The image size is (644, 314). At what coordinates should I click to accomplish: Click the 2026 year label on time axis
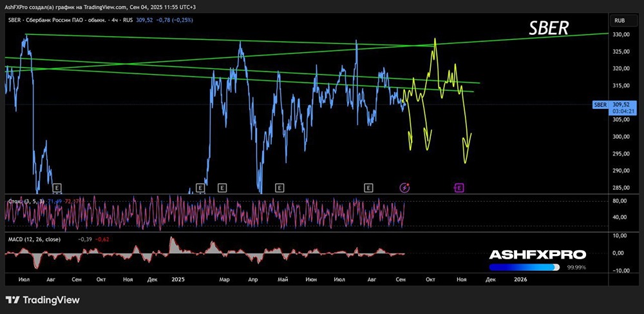coord(521,279)
